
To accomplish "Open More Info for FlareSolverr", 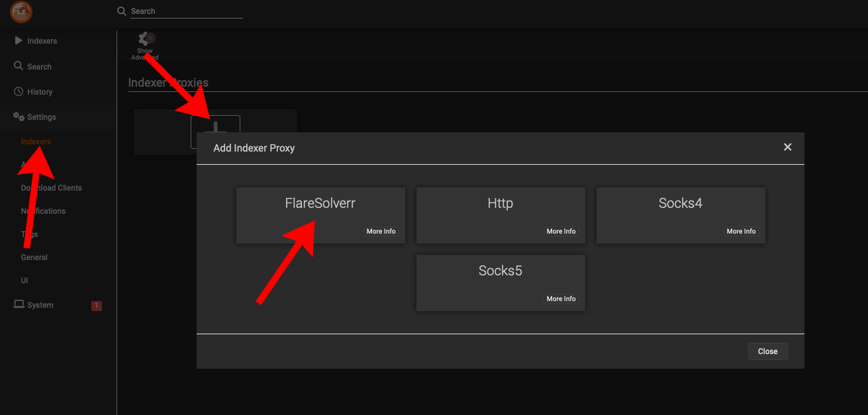I will pos(381,232).
